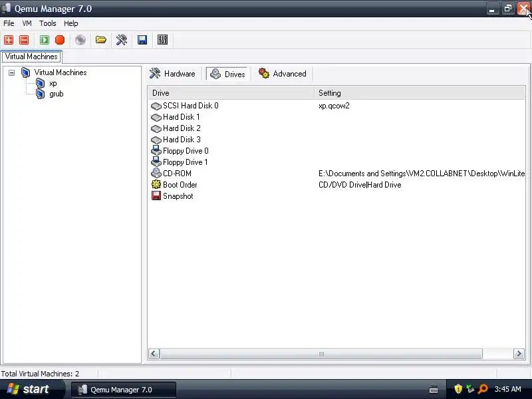Viewport: 532px width, 399px height.
Task: Click the Floppy Drive 0 icon
Action: point(156,151)
